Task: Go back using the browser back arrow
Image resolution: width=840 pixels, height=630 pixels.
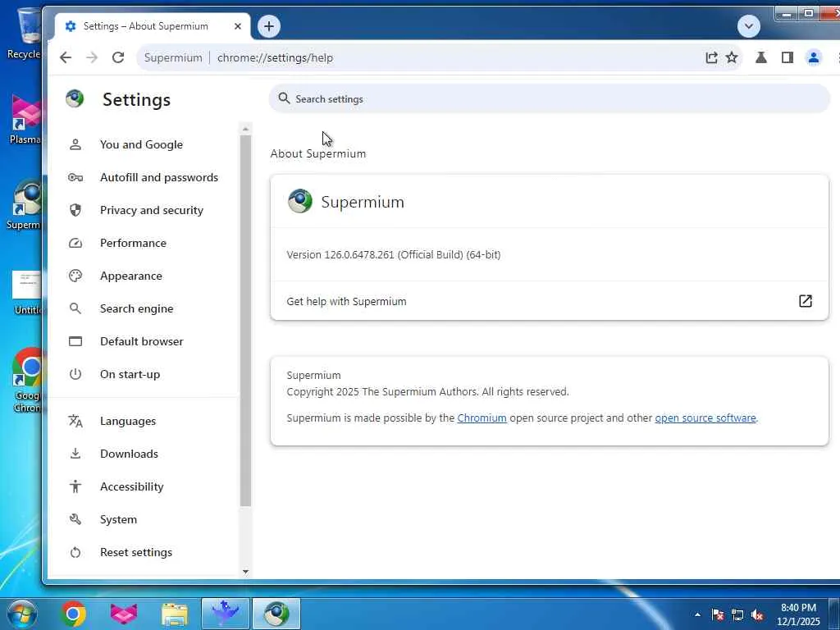Action: coord(66,57)
